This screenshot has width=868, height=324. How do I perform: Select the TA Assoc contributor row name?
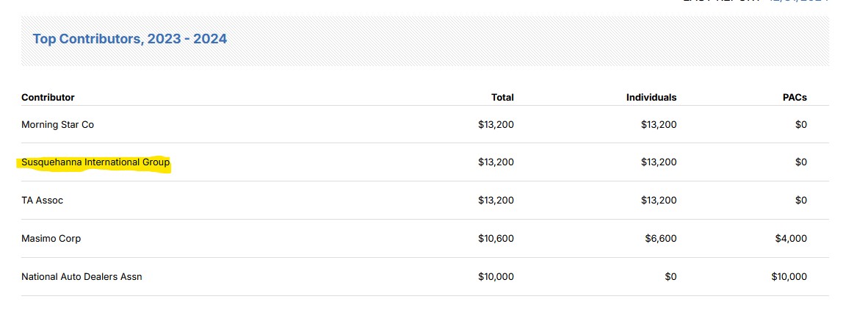pos(42,201)
